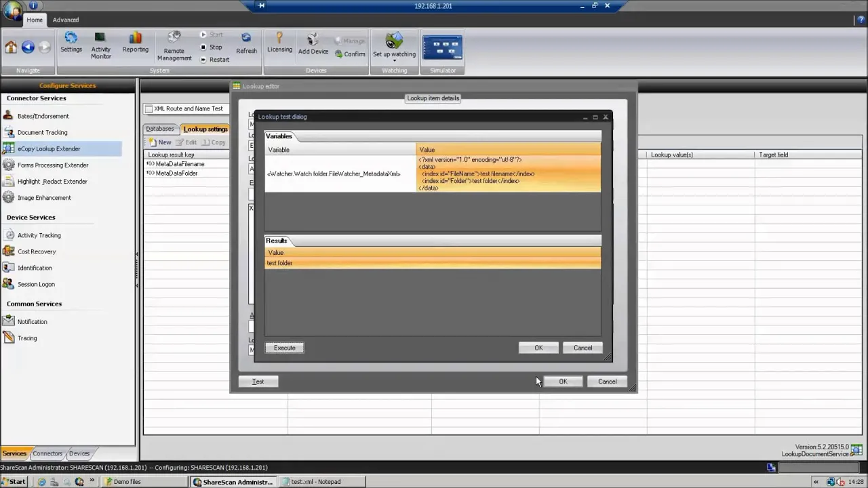
Task: Click Cancel in Lookup test dialog
Action: [x=583, y=348]
